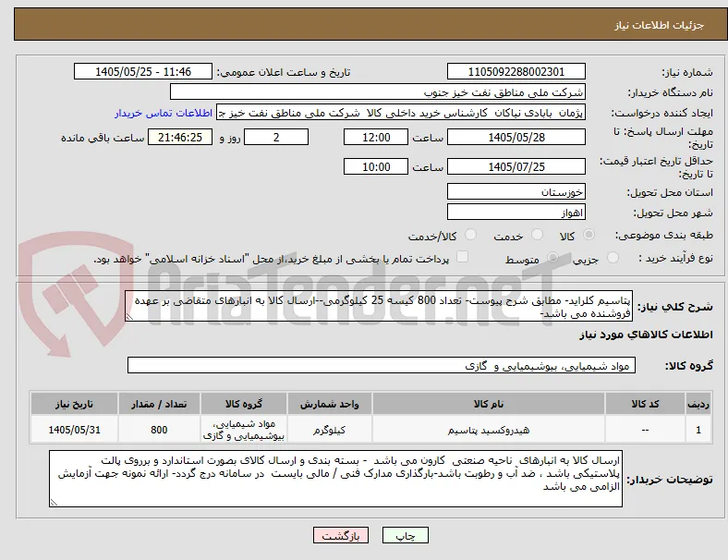Click the نوع فرآیند خرید label
This screenshot has height=560, width=728.
[x=675, y=258]
